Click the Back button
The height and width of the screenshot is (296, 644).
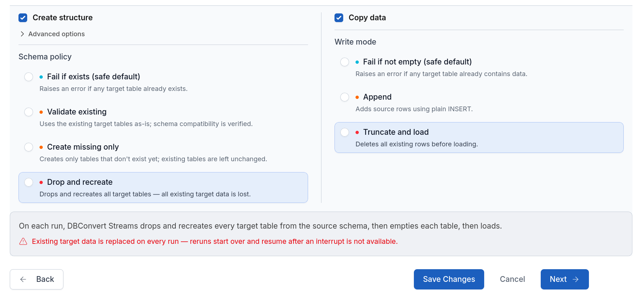click(x=37, y=279)
